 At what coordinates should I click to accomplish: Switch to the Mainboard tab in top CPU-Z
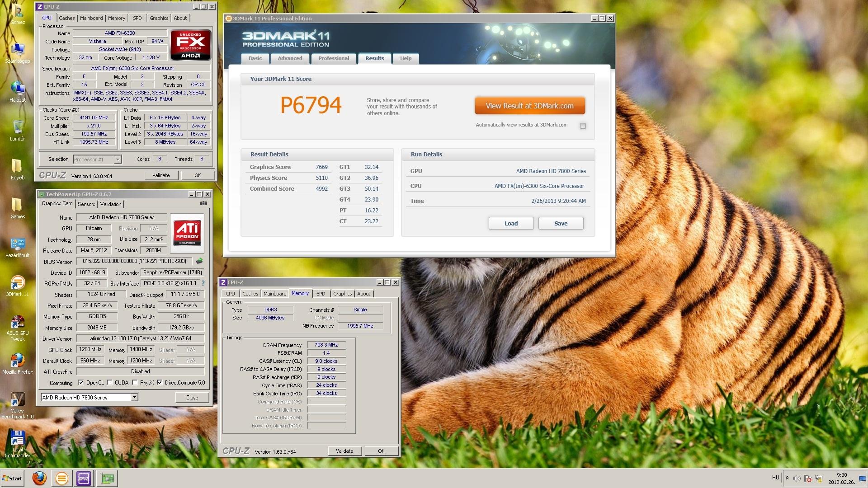(91, 18)
